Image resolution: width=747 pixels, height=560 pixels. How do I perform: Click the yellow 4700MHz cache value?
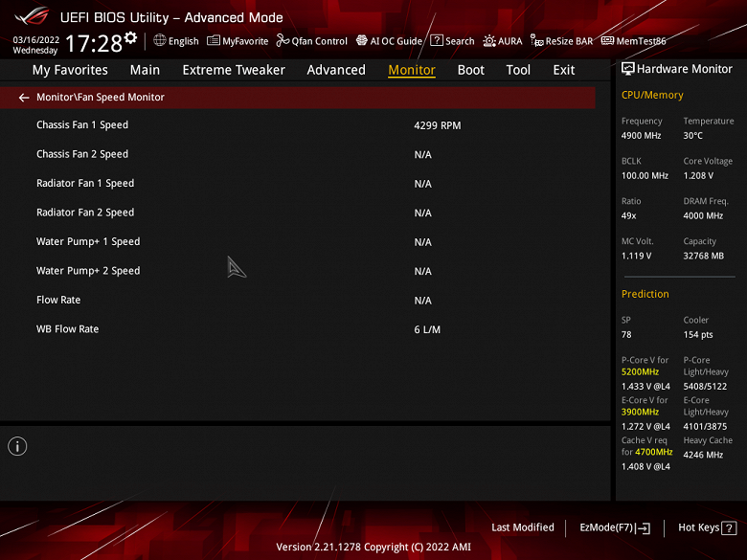[x=653, y=452]
